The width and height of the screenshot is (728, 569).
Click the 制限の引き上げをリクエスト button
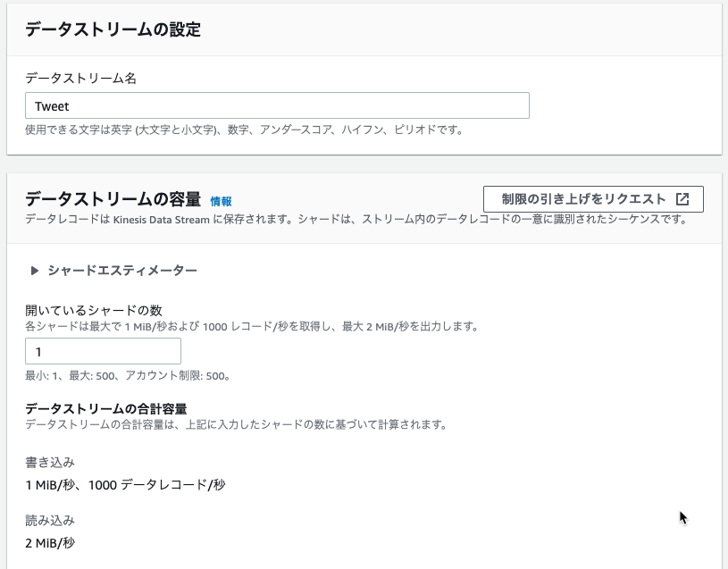click(x=593, y=199)
